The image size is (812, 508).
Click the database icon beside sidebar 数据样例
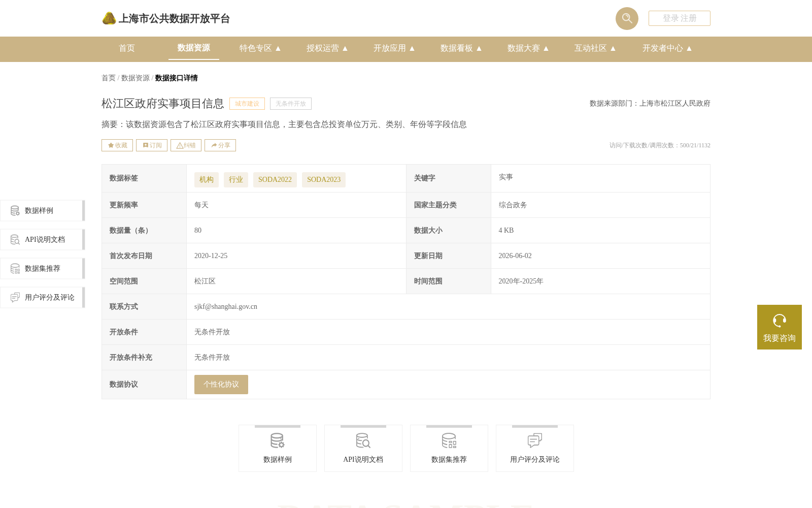pyautogui.click(x=15, y=210)
